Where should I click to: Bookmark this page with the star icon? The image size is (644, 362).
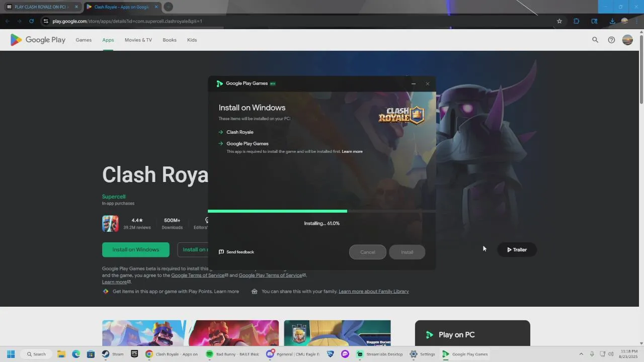tap(559, 21)
